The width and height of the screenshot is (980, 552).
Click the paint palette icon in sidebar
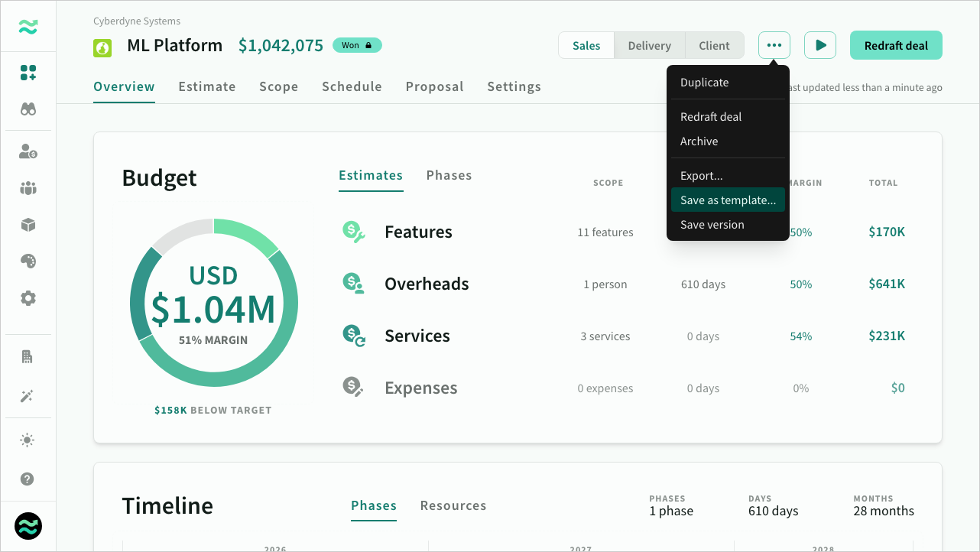pos(28,261)
